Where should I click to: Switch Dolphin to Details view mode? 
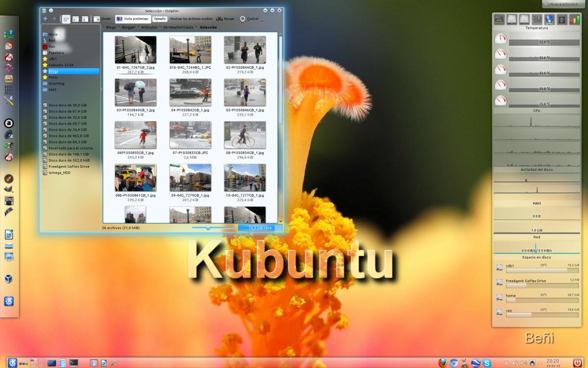point(85,19)
